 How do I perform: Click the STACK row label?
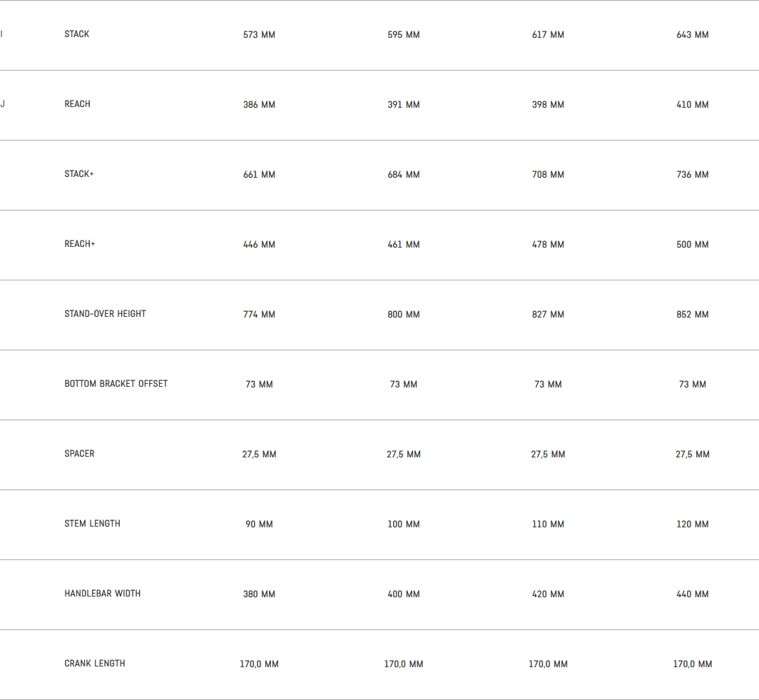[x=77, y=34]
